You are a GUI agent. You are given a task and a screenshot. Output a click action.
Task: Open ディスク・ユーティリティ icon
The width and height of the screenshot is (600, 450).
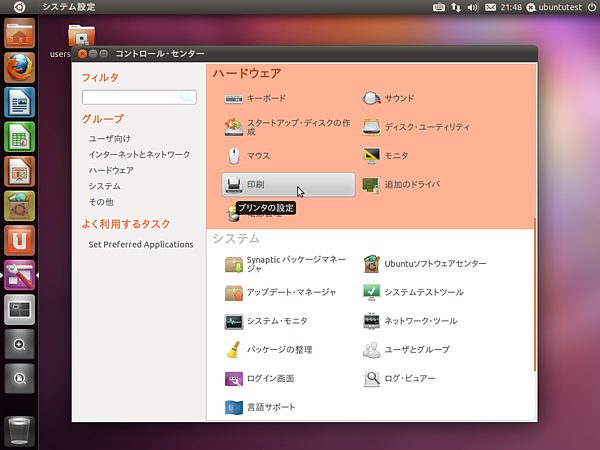371,127
